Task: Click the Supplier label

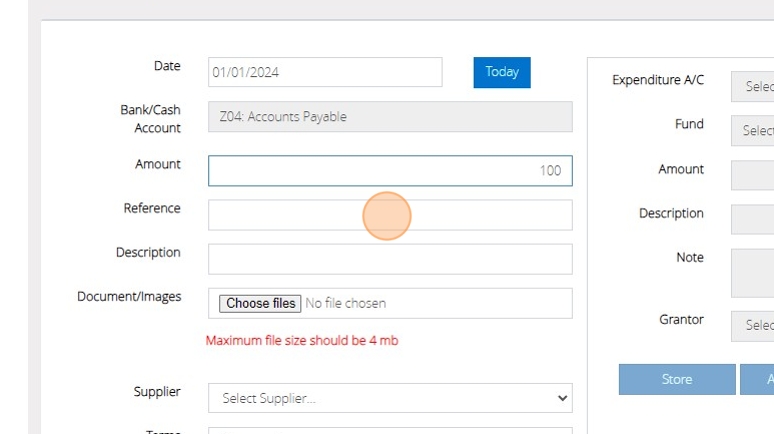Action: coord(157,392)
